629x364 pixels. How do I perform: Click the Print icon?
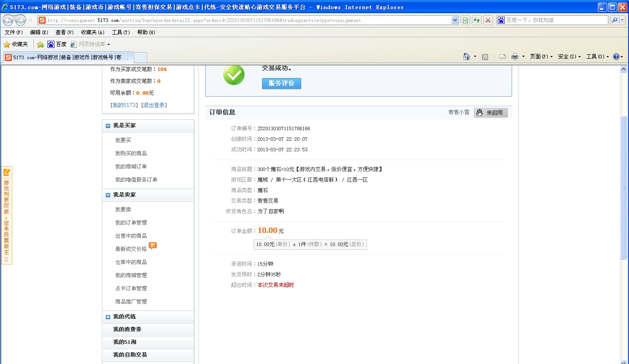point(515,57)
